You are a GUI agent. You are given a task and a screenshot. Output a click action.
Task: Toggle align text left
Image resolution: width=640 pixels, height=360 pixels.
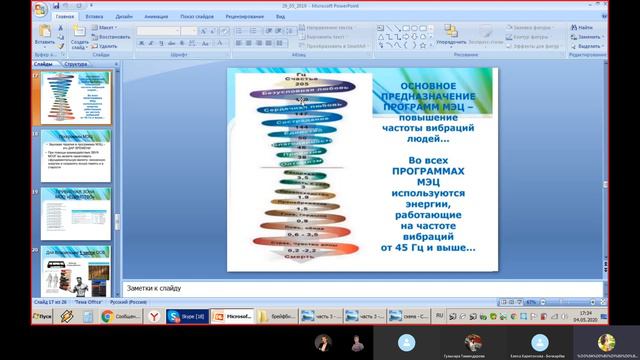click(x=239, y=43)
